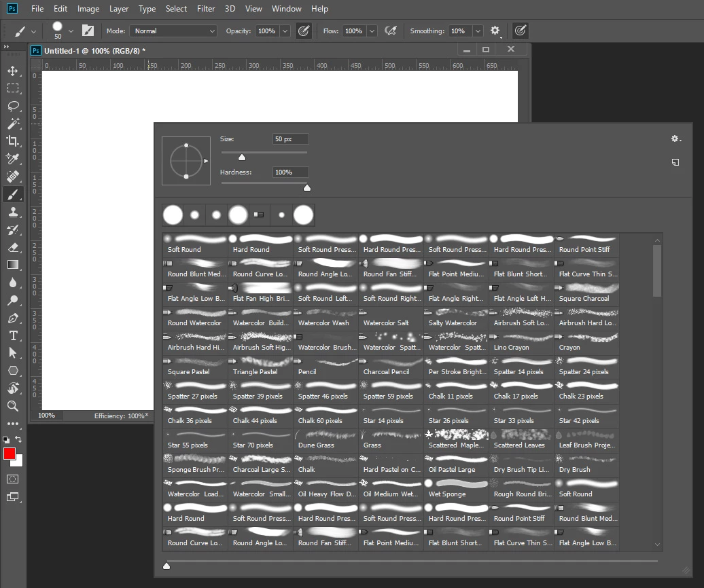Choose the Watercolor Wash brush
Viewport: 704px width, 588px height.
325,318
